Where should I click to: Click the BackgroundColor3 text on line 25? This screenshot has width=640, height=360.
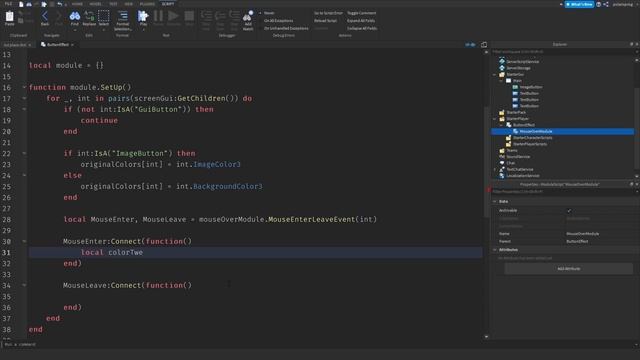pyautogui.click(x=227, y=187)
